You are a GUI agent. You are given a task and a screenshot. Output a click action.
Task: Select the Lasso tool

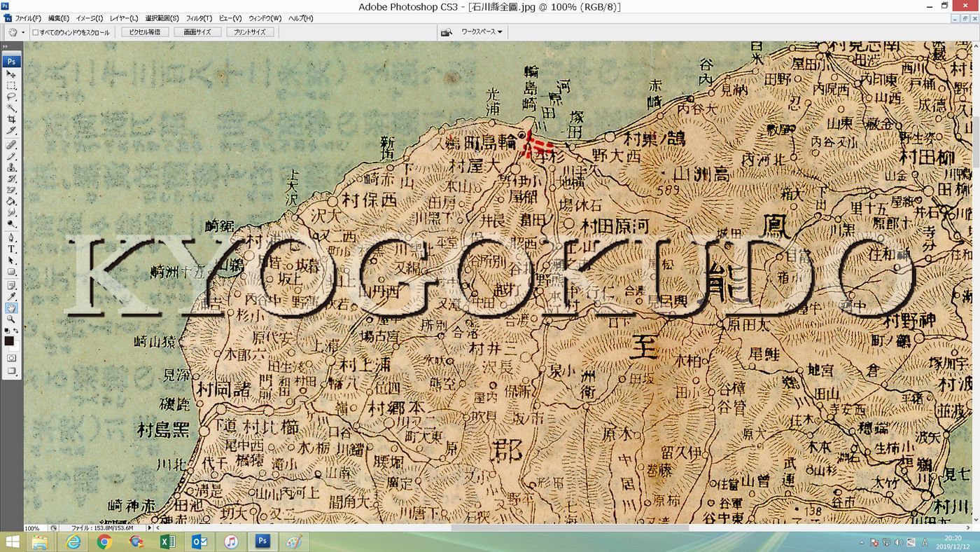(11, 97)
